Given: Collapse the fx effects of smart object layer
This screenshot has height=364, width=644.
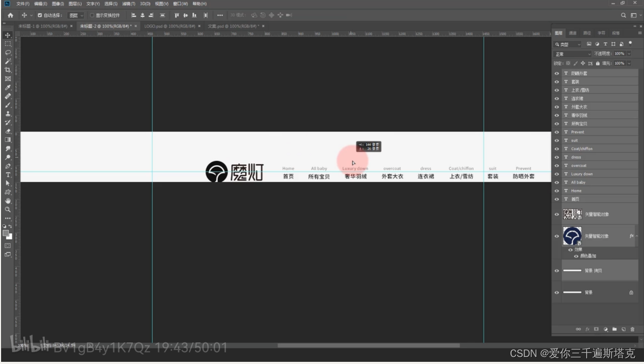Looking at the screenshot, I should point(636,236).
